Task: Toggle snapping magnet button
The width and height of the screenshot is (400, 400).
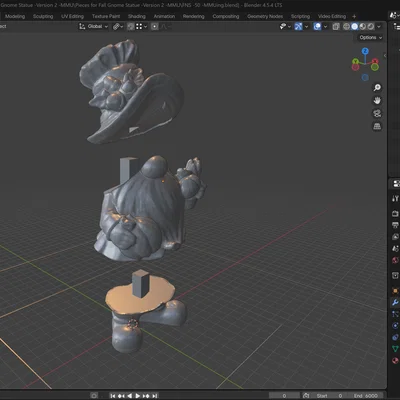Action: (x=131, y=27)
